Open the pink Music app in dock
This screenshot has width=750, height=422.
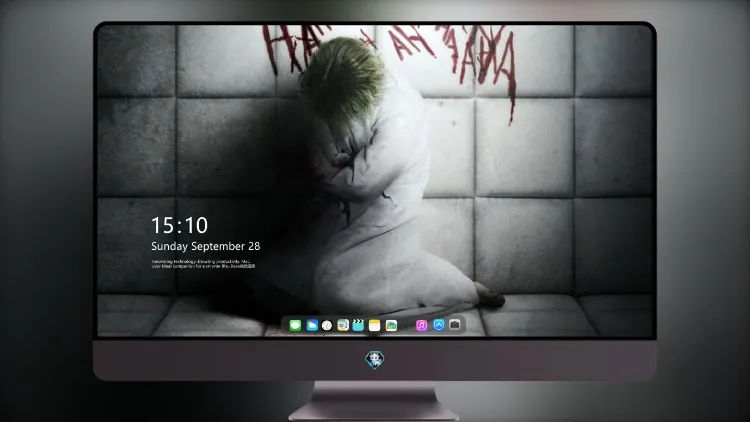(x=421, y=326)
